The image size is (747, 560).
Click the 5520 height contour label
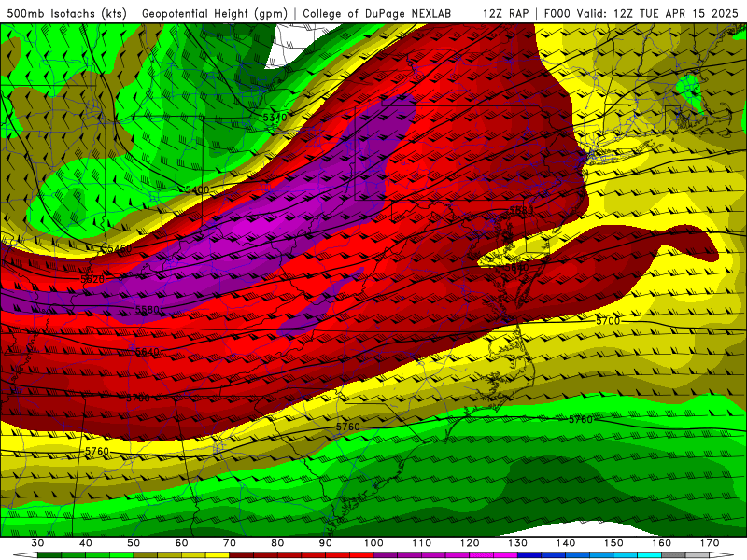click(x=92, y=279)
